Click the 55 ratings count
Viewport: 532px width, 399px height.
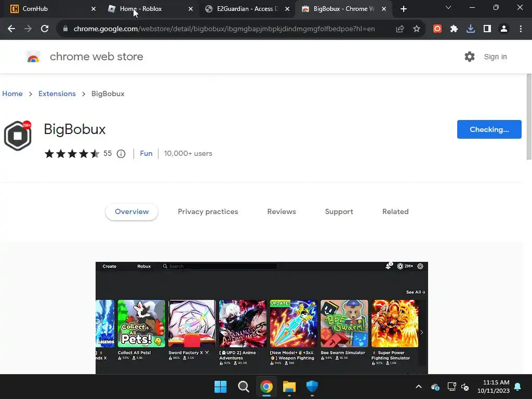tap(108, 153)
